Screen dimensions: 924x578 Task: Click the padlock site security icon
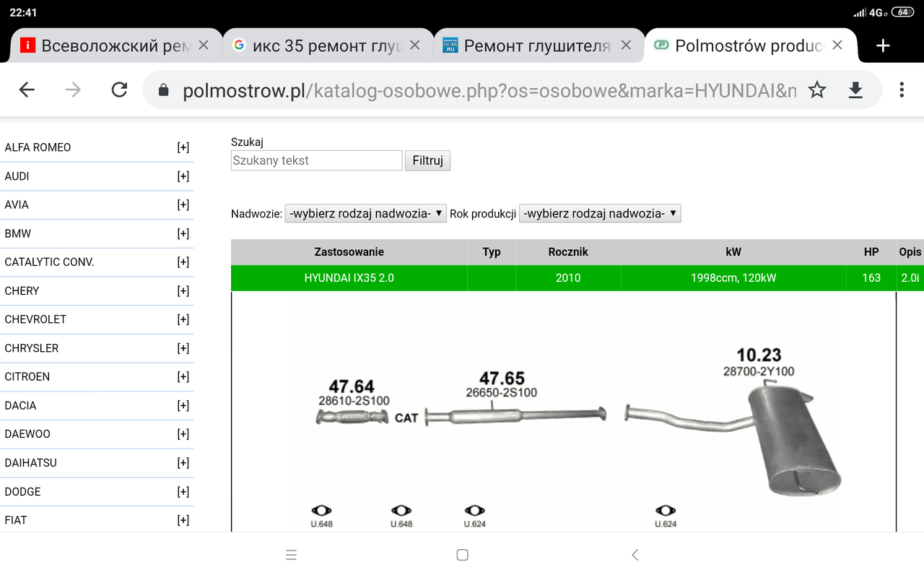click(164, 90)
